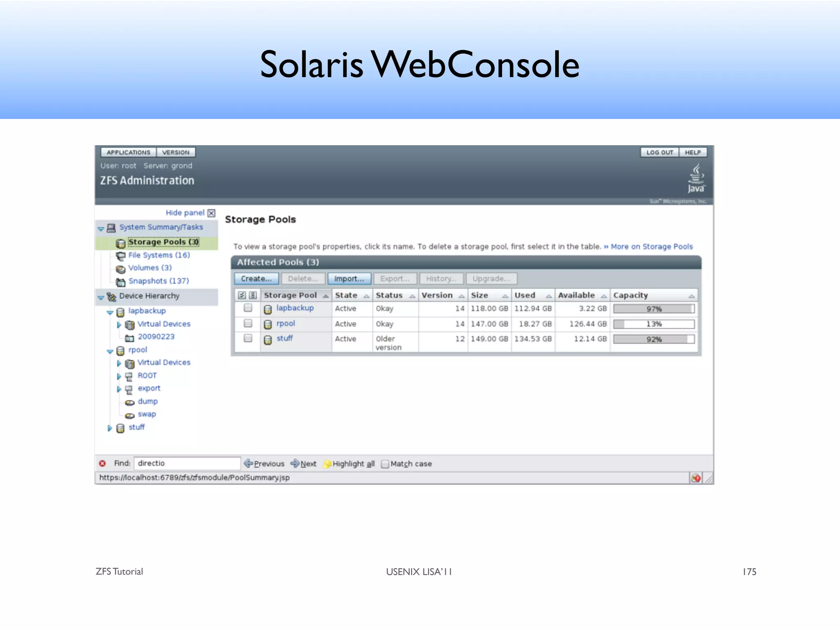The image size is (840, 630).
Task: Click the 20090223 snapshot icon
Action: (130, 338)
